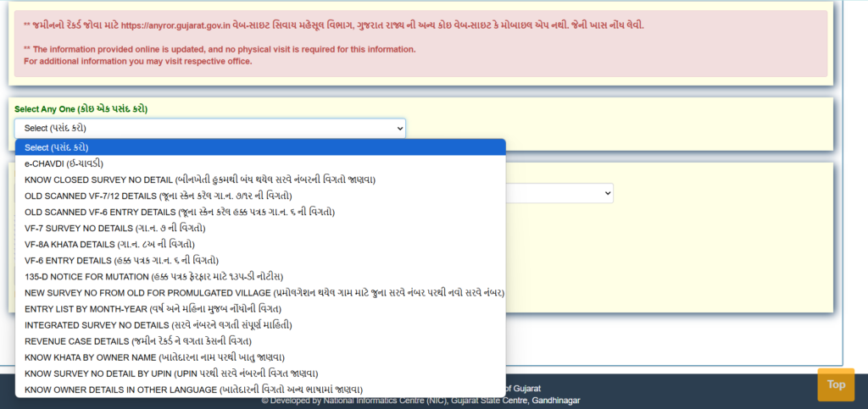Choose INTEGRATED SURVEY NO DETAILS option

coord(260,324)
